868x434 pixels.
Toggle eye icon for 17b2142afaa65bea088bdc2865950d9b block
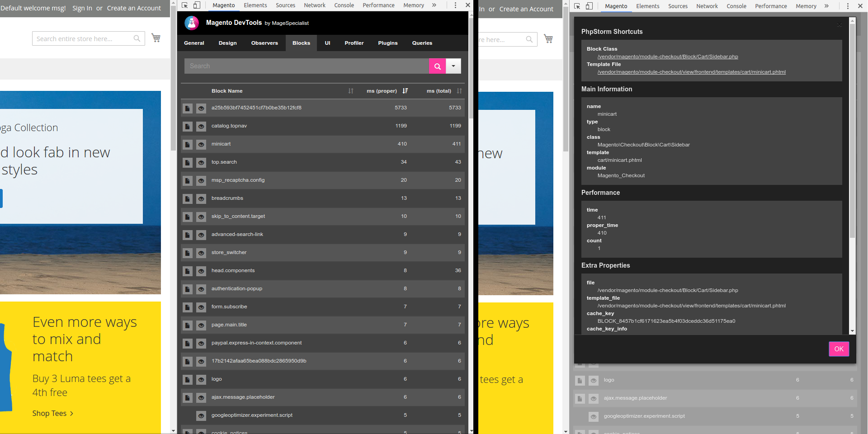201,361
